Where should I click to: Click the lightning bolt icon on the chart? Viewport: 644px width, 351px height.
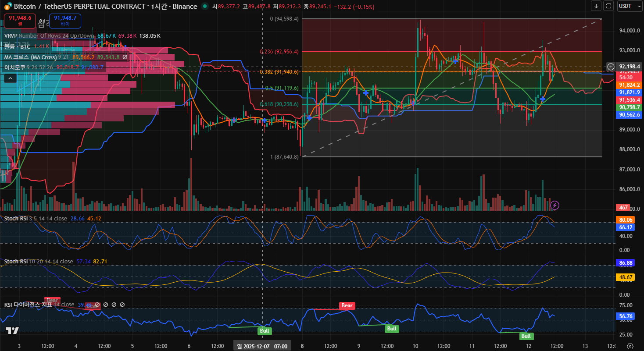[x=555, y=205]
